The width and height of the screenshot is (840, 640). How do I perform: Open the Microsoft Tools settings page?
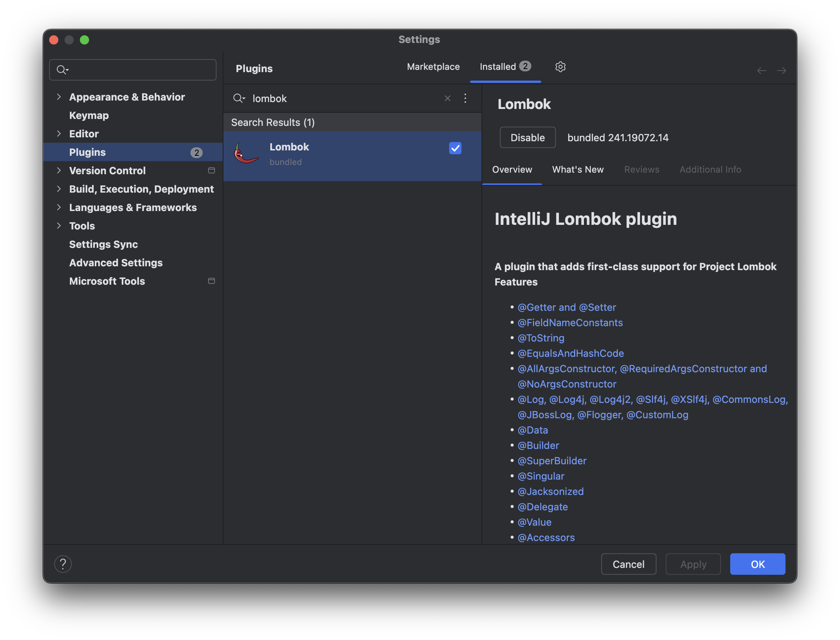(x=107, y=281)
